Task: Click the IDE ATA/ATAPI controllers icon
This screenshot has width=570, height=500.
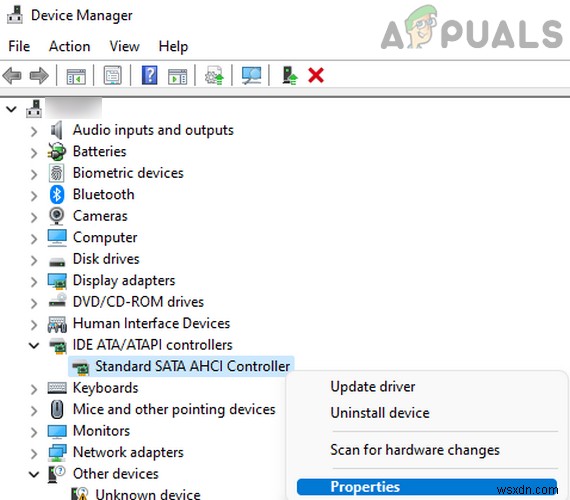Action: pos(58,345)
